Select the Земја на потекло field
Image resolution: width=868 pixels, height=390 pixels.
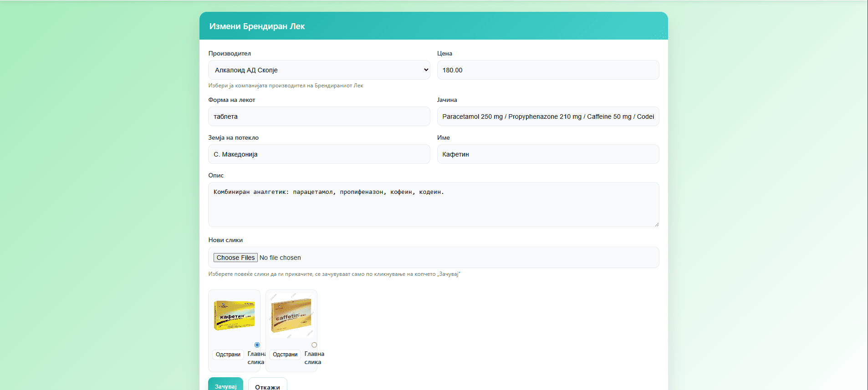[x=319, y=154]
